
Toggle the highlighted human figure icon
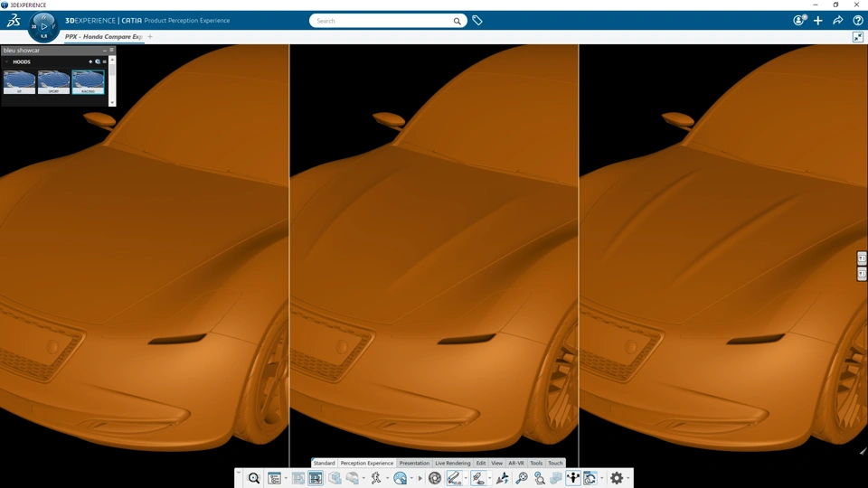tap(573, 478)
